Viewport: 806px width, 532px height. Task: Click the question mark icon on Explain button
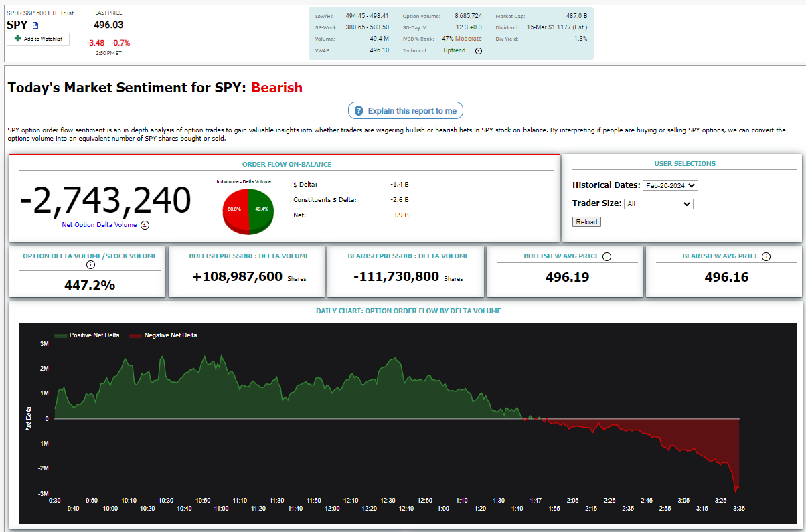pos(359,111)
